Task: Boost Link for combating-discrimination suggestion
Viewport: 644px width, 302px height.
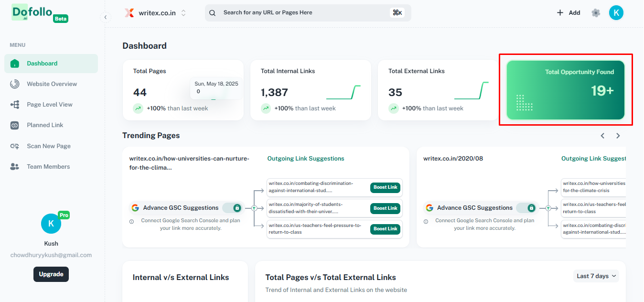Action: [x=385, y=187]
